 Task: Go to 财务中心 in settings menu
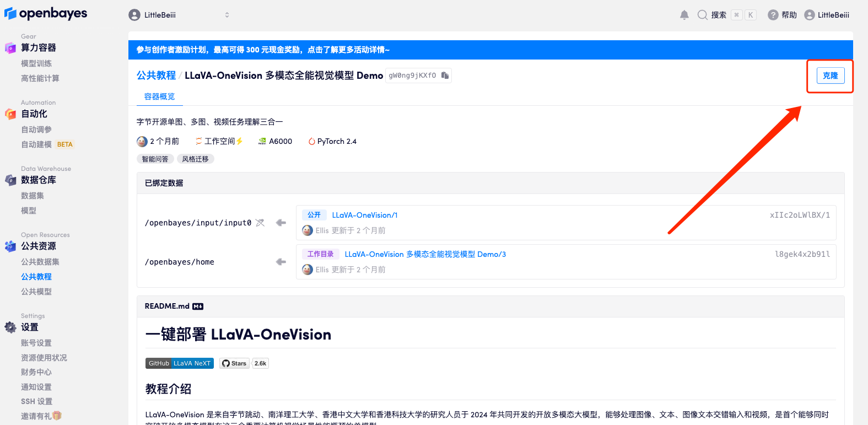[x=36, y=372]
